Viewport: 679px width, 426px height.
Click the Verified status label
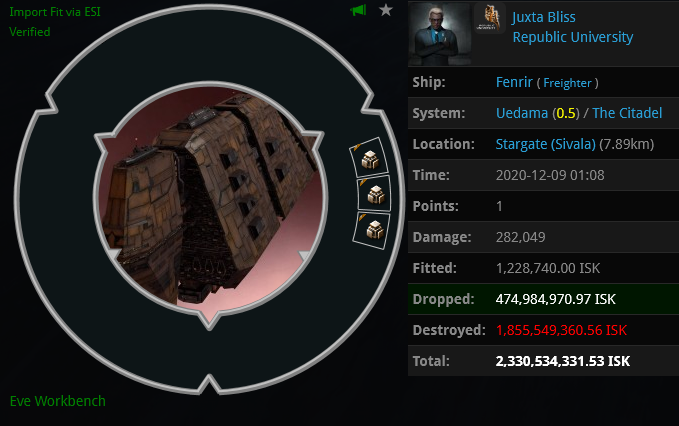[30, 32]
